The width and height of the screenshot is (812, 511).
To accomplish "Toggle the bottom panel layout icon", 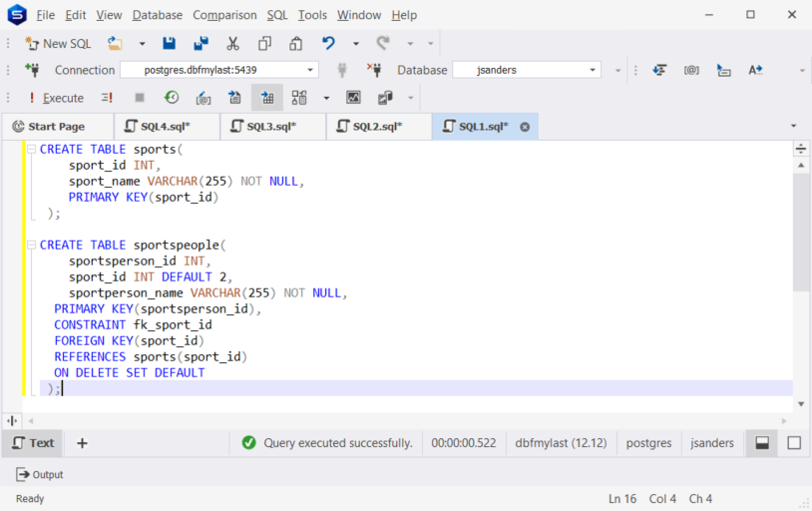I will [x=762, y=443].
